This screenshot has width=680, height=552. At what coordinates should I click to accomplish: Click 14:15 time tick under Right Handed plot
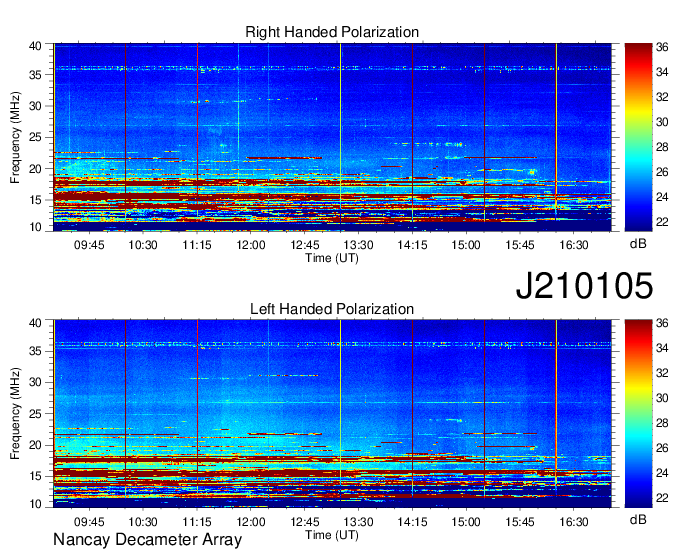[412, 245]
